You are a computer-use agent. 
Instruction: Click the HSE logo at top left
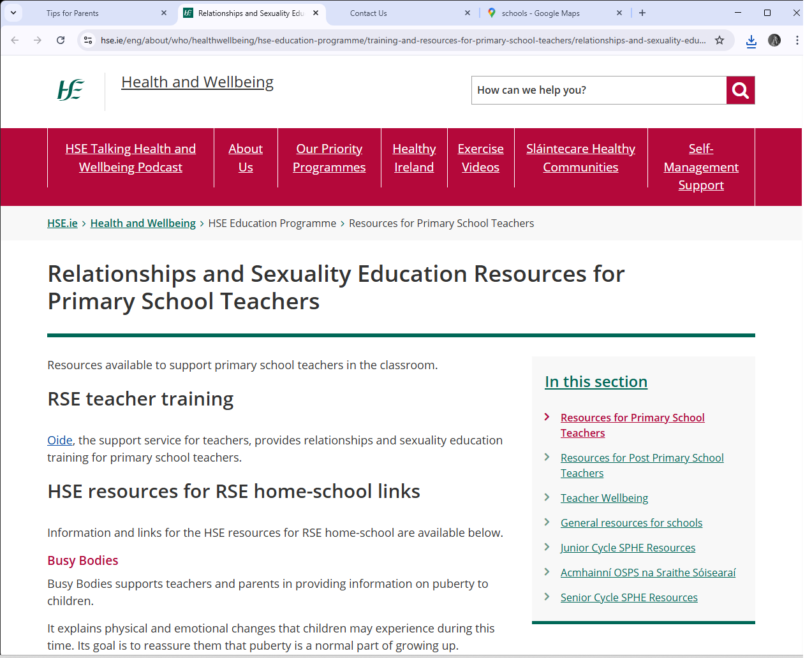point(70,90)
